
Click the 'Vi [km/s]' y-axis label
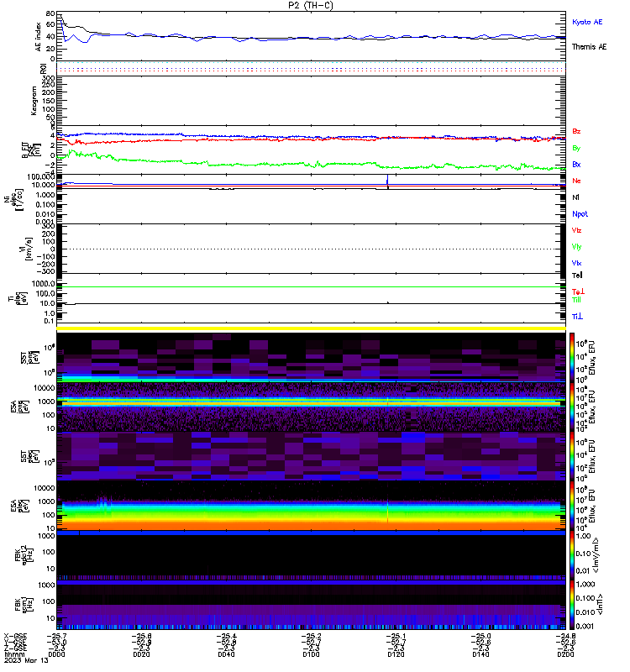click(x=26, y=249)
